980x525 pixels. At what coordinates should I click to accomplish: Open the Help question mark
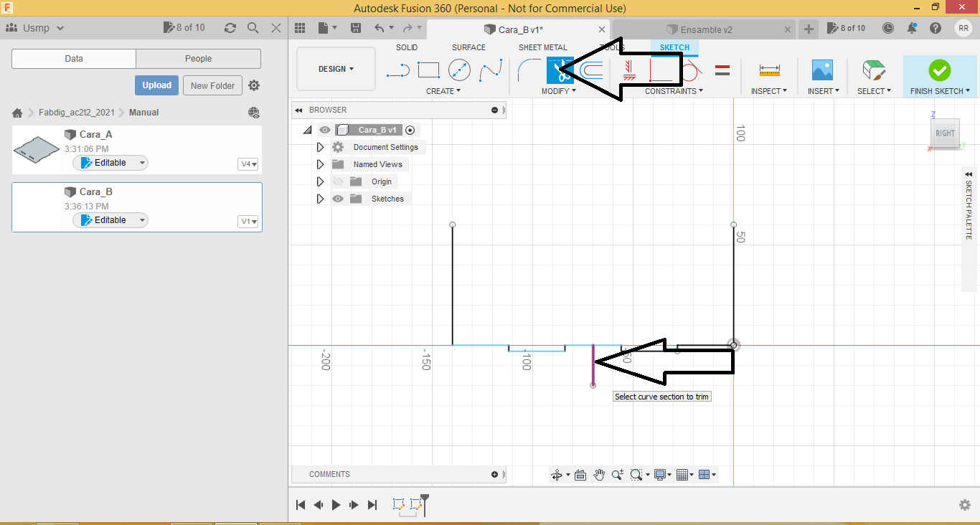click(x=936, y=28)
